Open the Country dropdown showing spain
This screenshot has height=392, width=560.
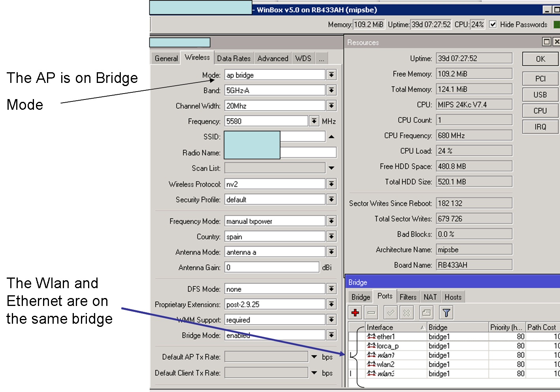point(331,236)
